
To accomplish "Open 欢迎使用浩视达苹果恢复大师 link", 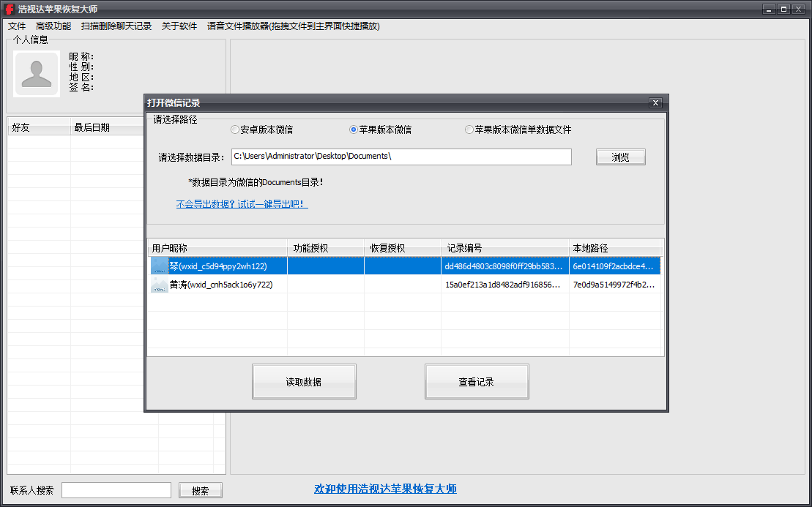I will [385, 489].
